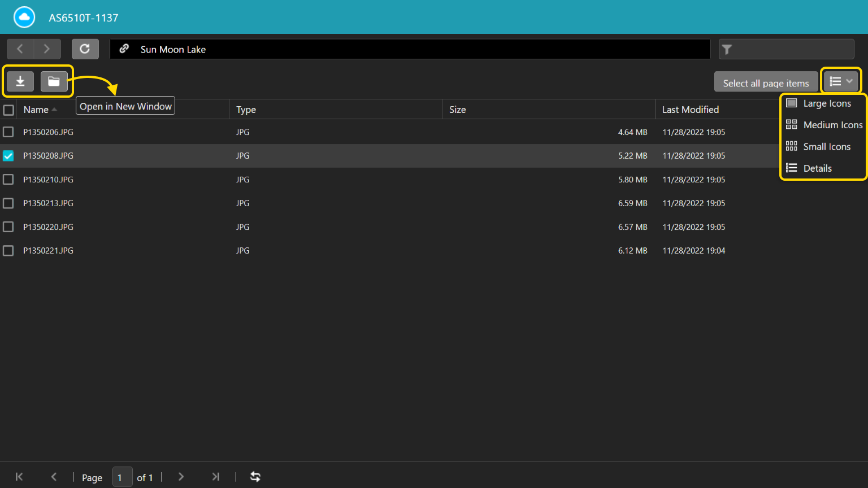868x488 pixels.
Task: Click the download icon button
Action: point(20,82)
